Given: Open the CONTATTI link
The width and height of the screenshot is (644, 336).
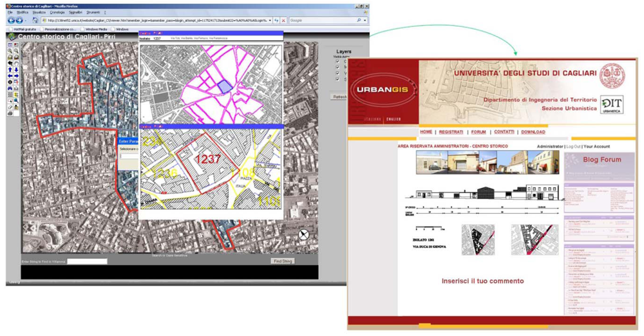Looking at the screenshot, I should 504,132.
